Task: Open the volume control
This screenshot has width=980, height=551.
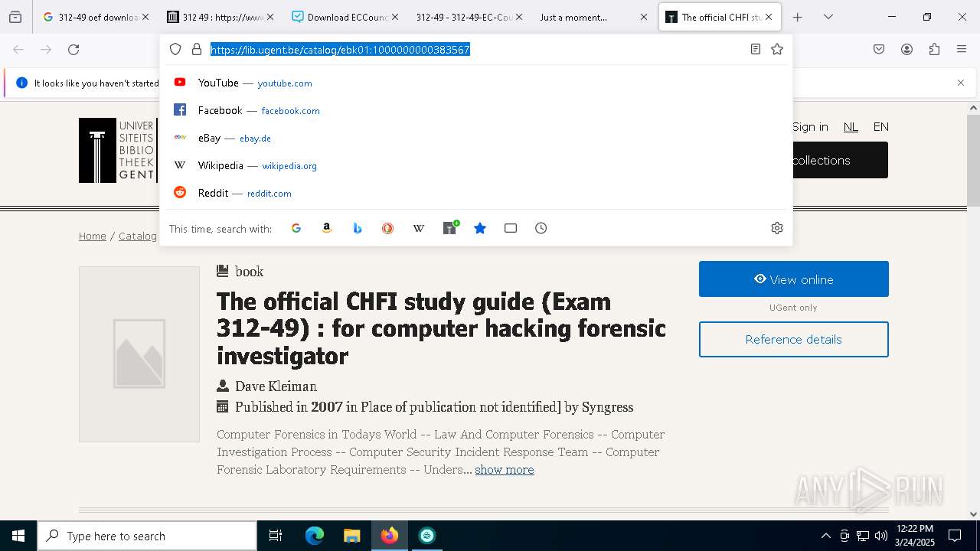Action: (881, 536)
